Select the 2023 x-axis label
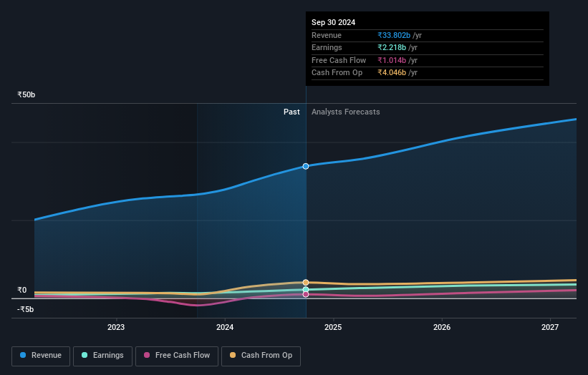The height and width of the screenshot is (375, 588). [116, 327]
